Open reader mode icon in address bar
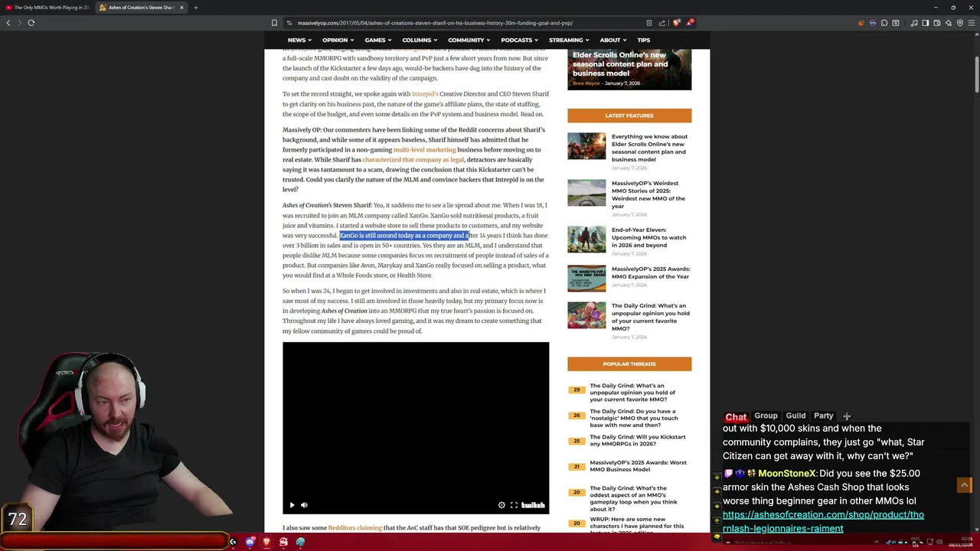 (x=649, y=23)
